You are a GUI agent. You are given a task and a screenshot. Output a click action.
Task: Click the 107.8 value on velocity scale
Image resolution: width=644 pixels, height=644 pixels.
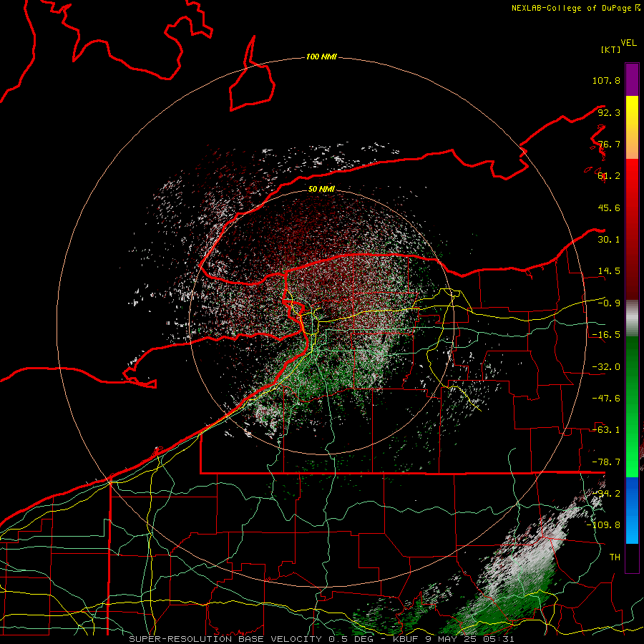(606, 80)
